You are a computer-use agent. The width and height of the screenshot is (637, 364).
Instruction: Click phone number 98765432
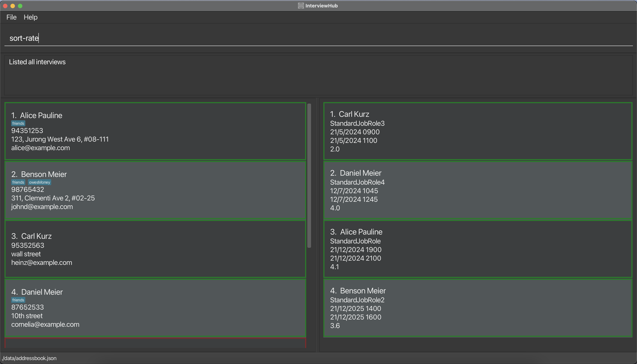(28, 189)
